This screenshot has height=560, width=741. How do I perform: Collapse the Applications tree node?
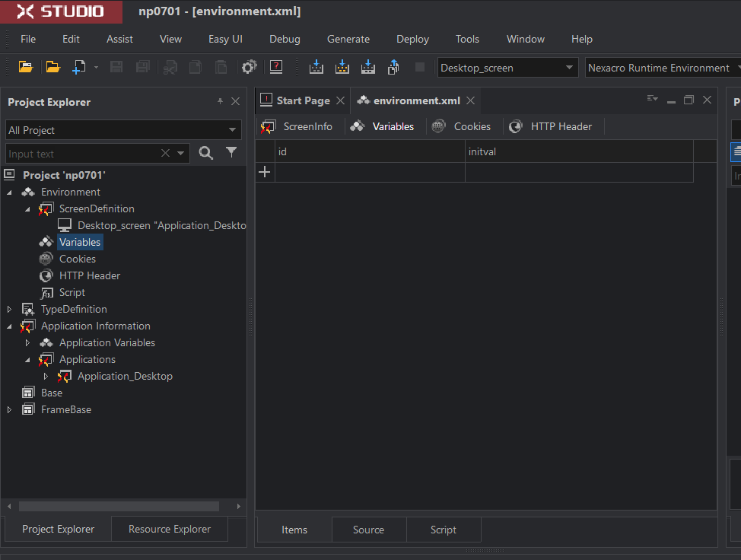point(27,360)
